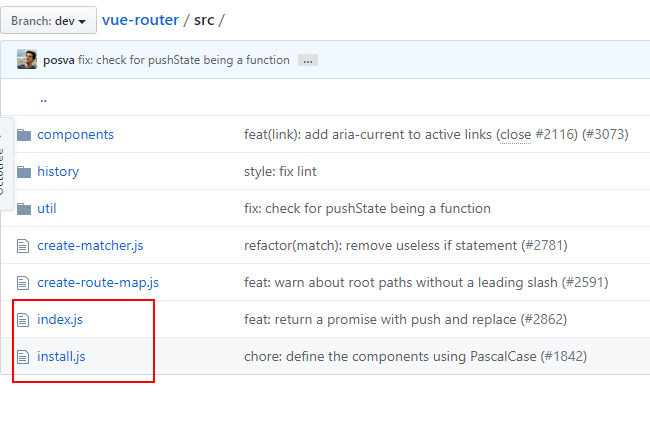Image resolution: width=650 pixels, height=424 pixels.
Task: Open posva's latest commit message link
Action: pyautogui.click(x=184, y=60)
